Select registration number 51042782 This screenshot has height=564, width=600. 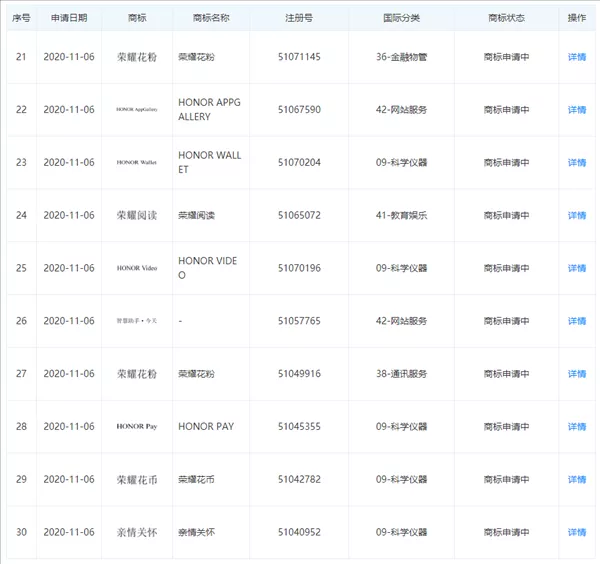pyautogui.click(x=299, y=479)
